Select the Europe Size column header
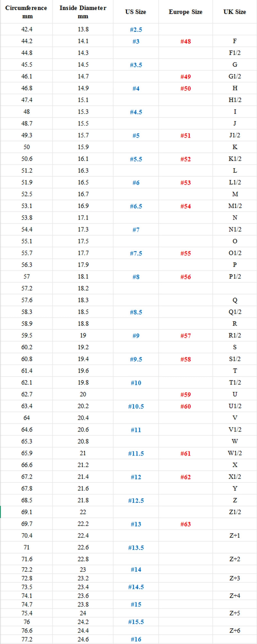 pos(185,12)
